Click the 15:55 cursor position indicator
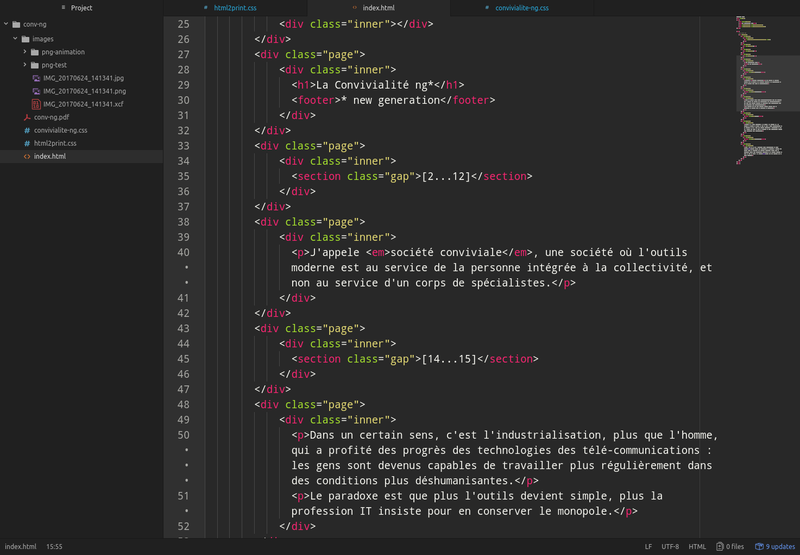Image resolution: width=800 pixels, height=555 pixels. click(54, 546)
